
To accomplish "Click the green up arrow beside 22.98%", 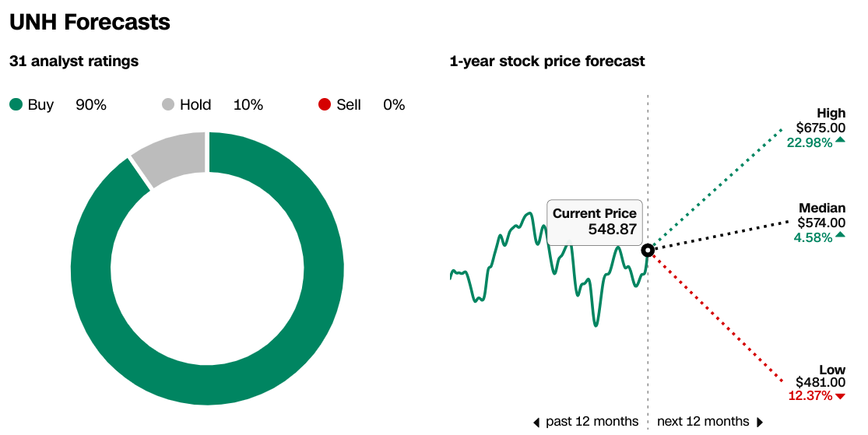I will point(840,140).
